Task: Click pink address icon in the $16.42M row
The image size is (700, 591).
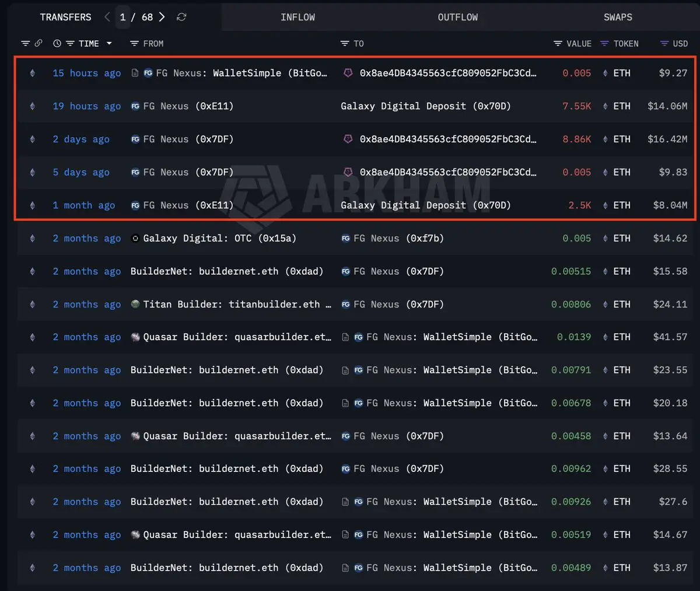Action: pyautogui.click(x=348, y=139)
